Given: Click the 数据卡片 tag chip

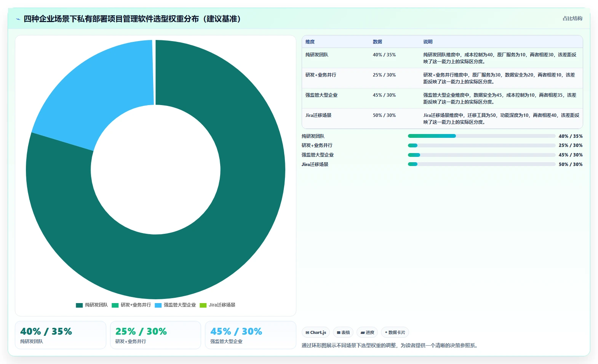Looking at the screenshot, I should [x=395, y=332].
